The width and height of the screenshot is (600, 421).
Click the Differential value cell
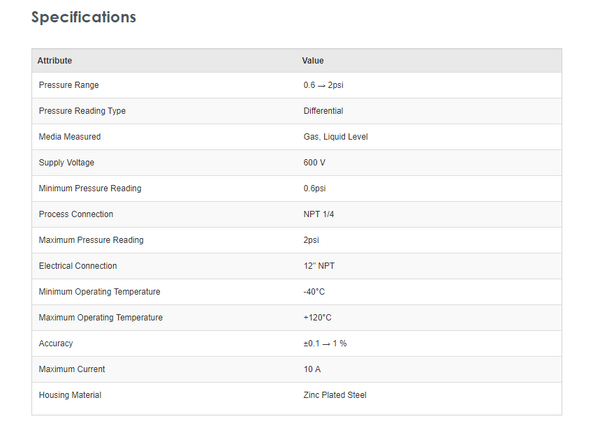[x=323, y=111]
